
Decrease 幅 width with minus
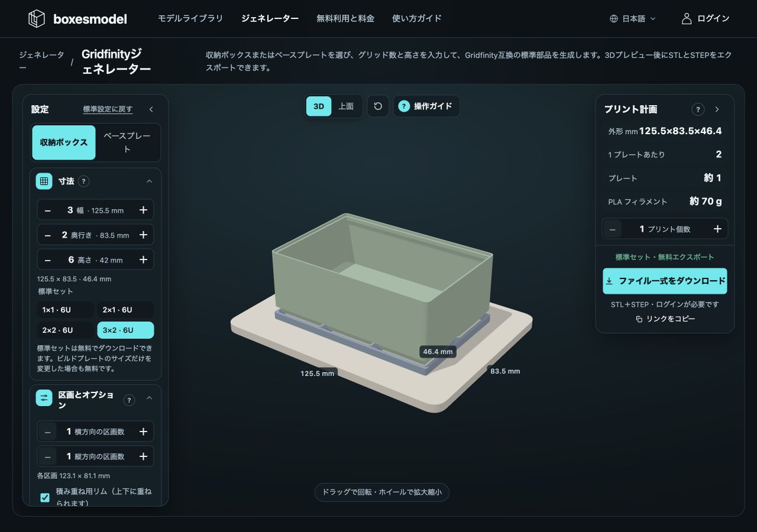(x=48, y=210)
